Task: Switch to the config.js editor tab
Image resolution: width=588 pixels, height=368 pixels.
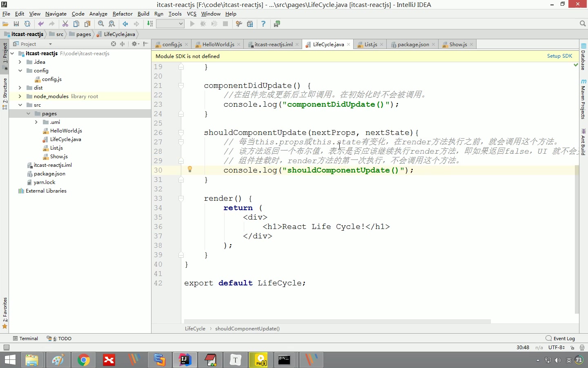Action: tap(171, 44)
